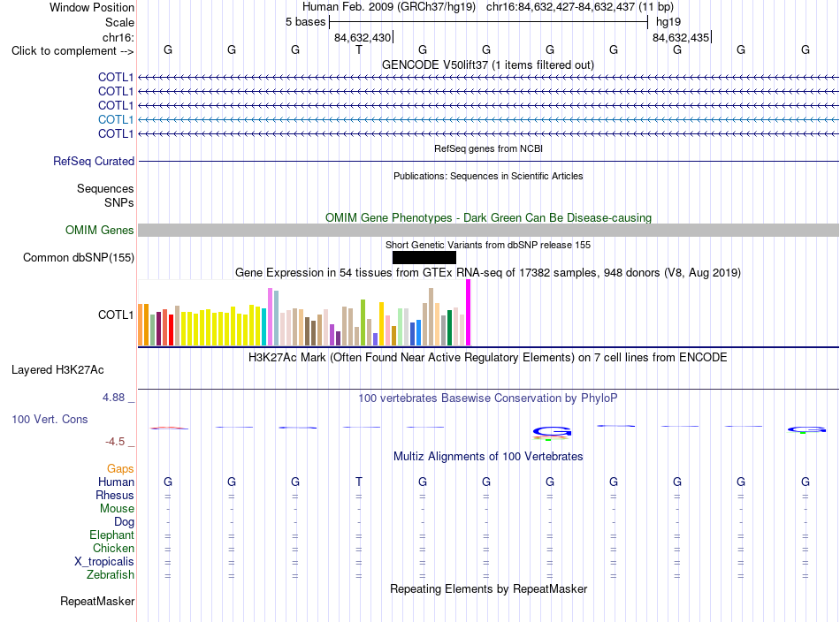This screenshot has height=622, width=840.
Task: Click the T base in the complement row
Action: (359, 49)
